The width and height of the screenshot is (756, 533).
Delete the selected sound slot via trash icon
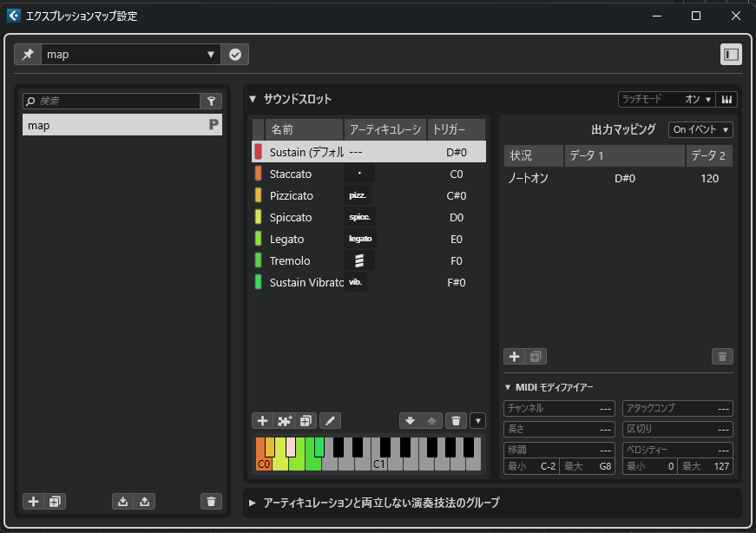pos(456,420)
